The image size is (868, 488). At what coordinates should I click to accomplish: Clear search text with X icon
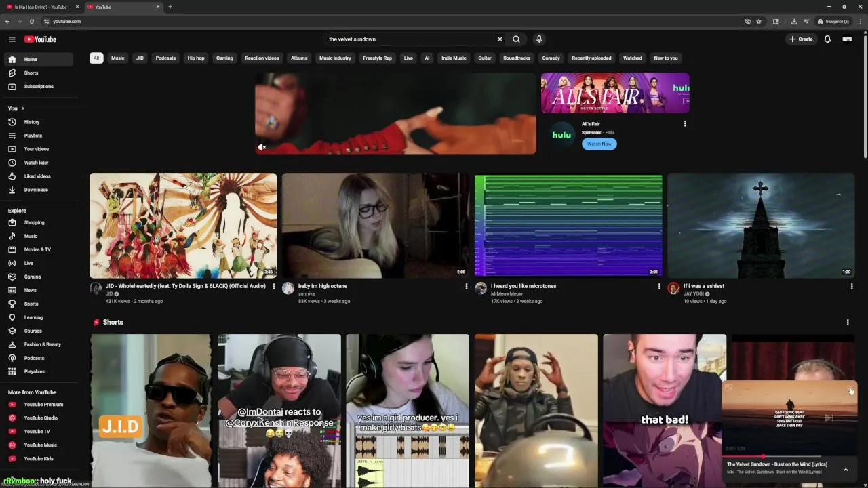coord(500,39)
